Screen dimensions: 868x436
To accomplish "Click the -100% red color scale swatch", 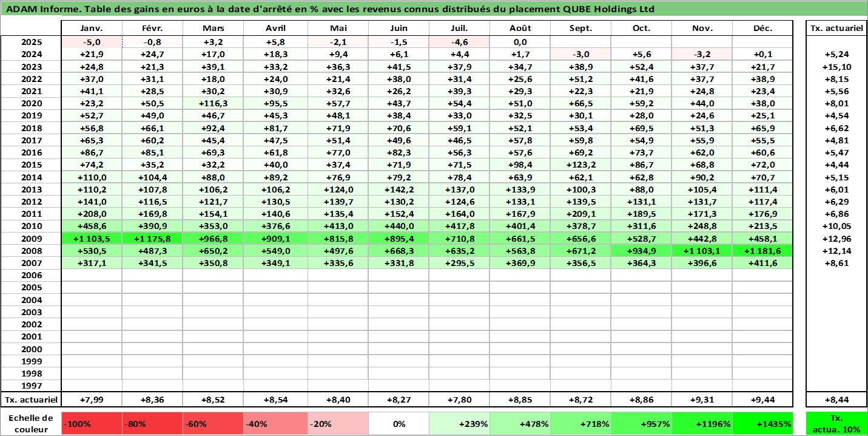I will 92,423.
